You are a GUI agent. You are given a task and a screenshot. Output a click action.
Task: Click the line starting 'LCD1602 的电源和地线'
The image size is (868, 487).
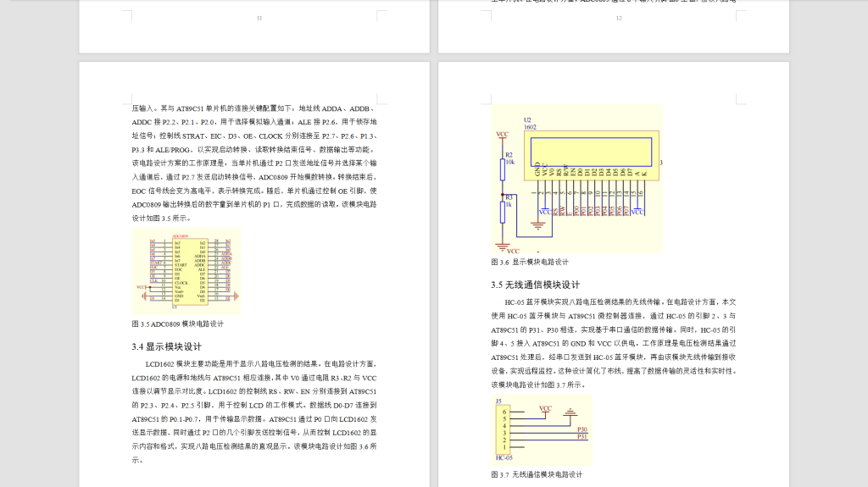254,378
